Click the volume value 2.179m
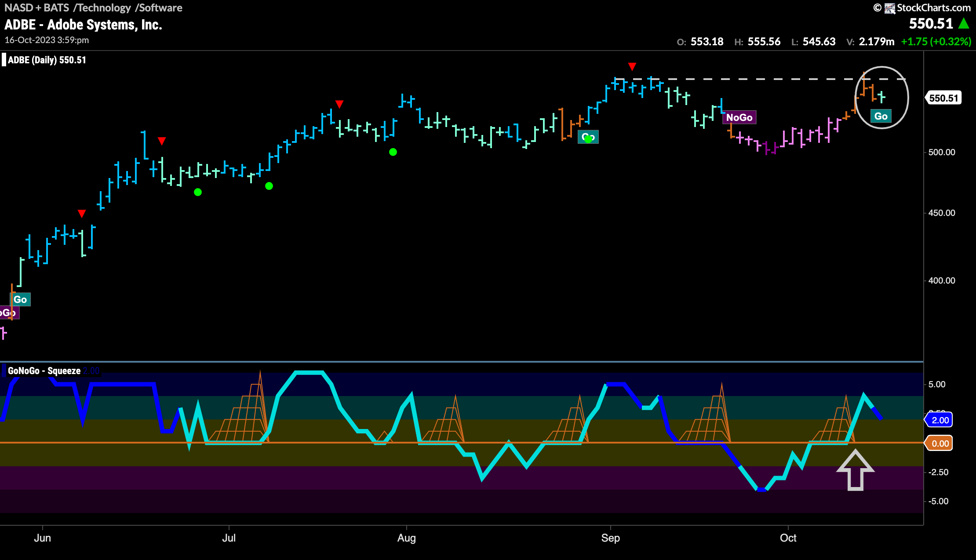976x560 pixels. coord(876,42)
